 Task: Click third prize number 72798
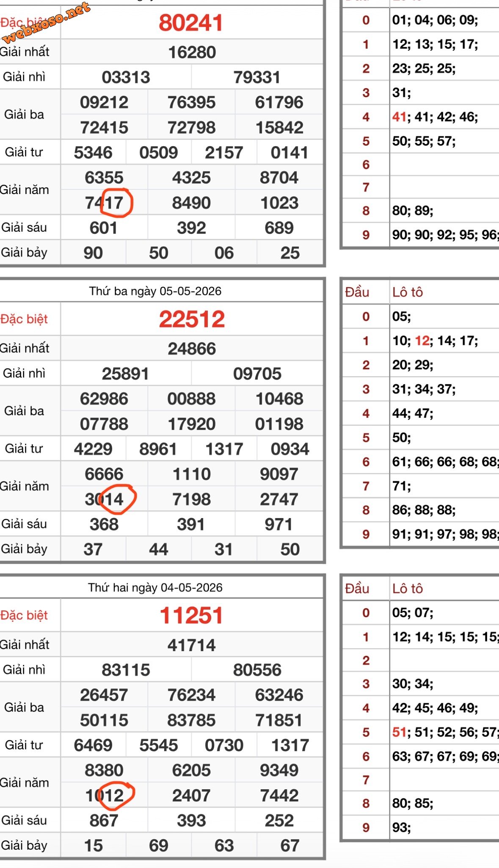(191, 128)
